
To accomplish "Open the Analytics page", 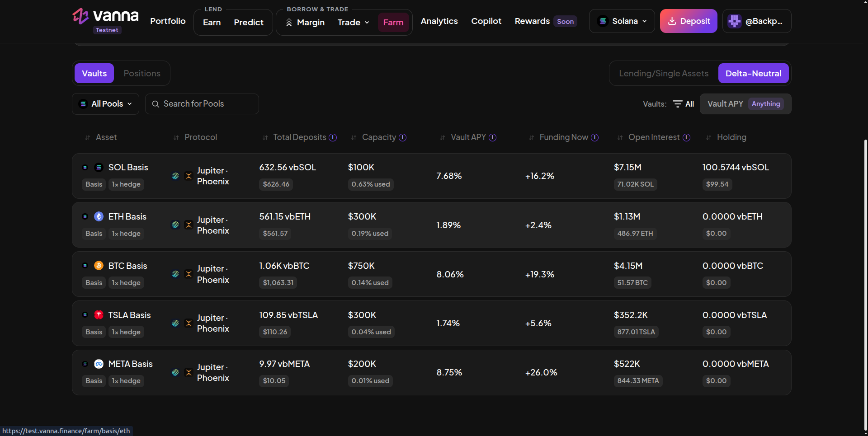I will 439,21.
